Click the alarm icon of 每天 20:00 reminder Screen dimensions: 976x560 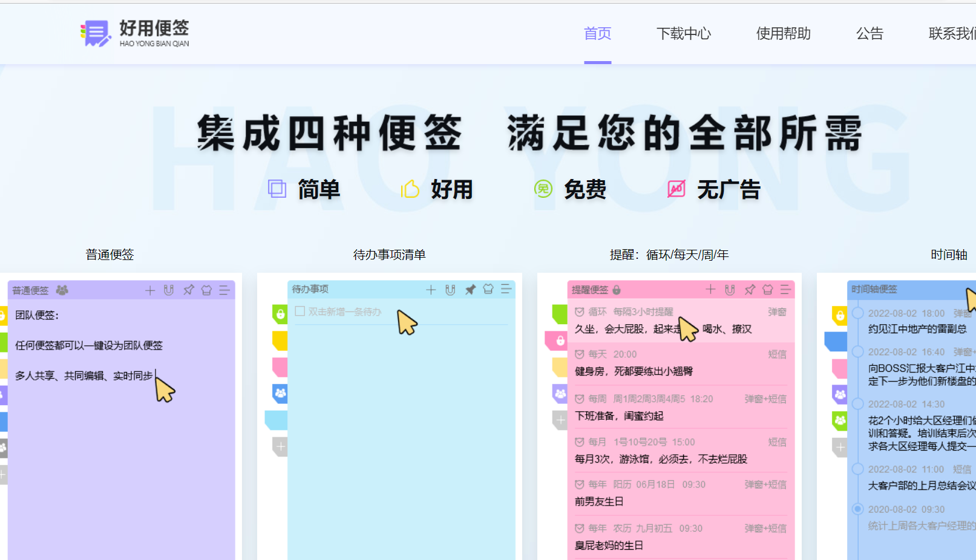pyautogui.click(x=580, y=354)
